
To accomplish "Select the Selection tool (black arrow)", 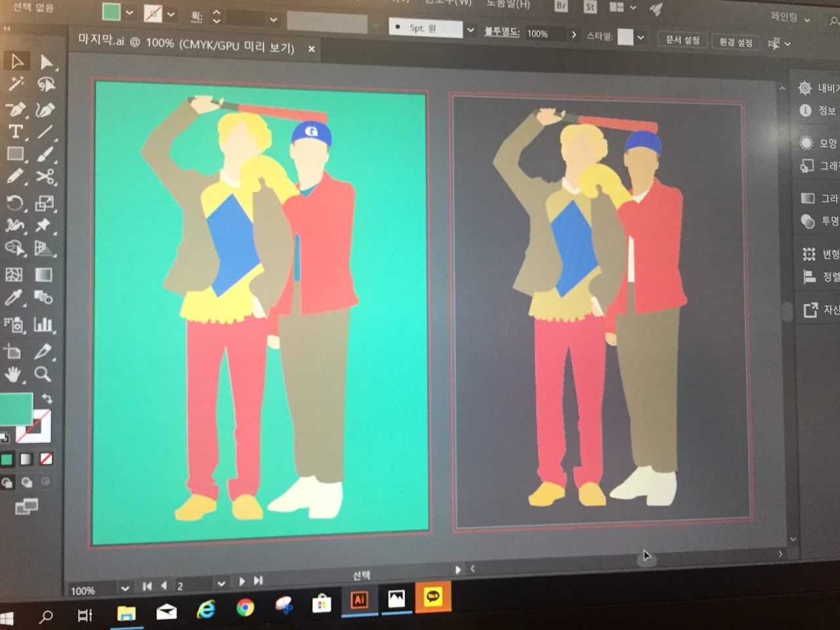I will coord(16,61).
